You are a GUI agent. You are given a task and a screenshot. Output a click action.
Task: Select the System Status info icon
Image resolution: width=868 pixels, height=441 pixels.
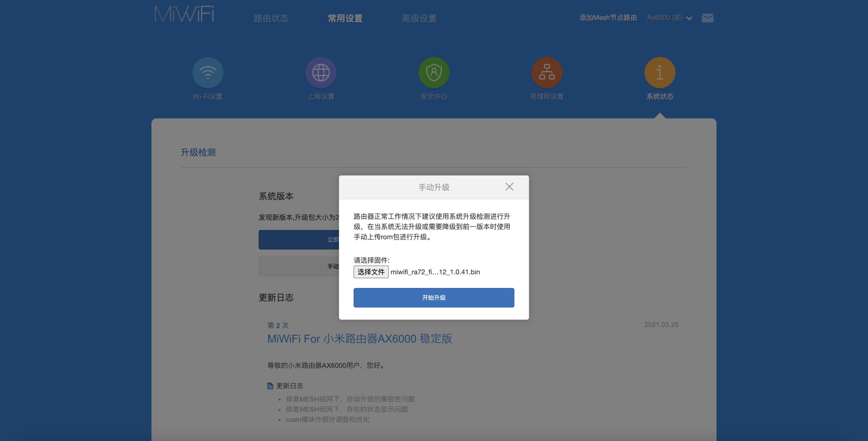pyautogui.click(x=659, y=73)
